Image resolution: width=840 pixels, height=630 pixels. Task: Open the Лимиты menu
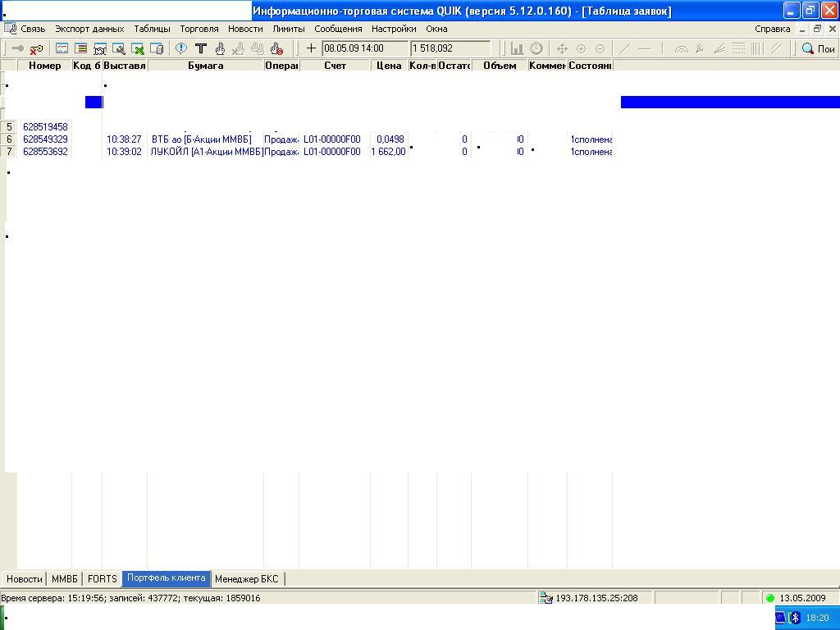[289, 29]
